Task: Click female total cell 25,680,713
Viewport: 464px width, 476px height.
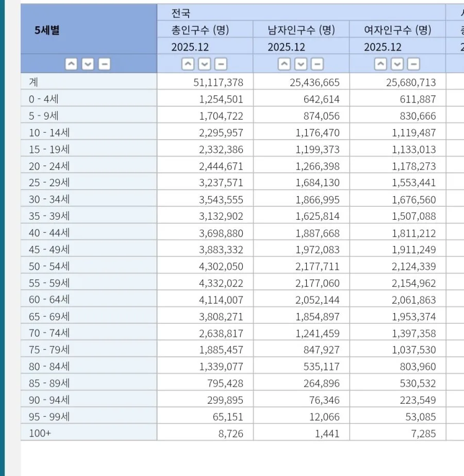Action: [x=397, y=81]
